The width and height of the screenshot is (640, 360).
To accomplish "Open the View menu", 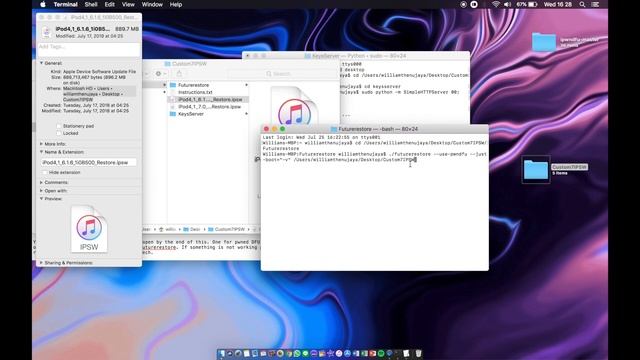I will (128, 4).
